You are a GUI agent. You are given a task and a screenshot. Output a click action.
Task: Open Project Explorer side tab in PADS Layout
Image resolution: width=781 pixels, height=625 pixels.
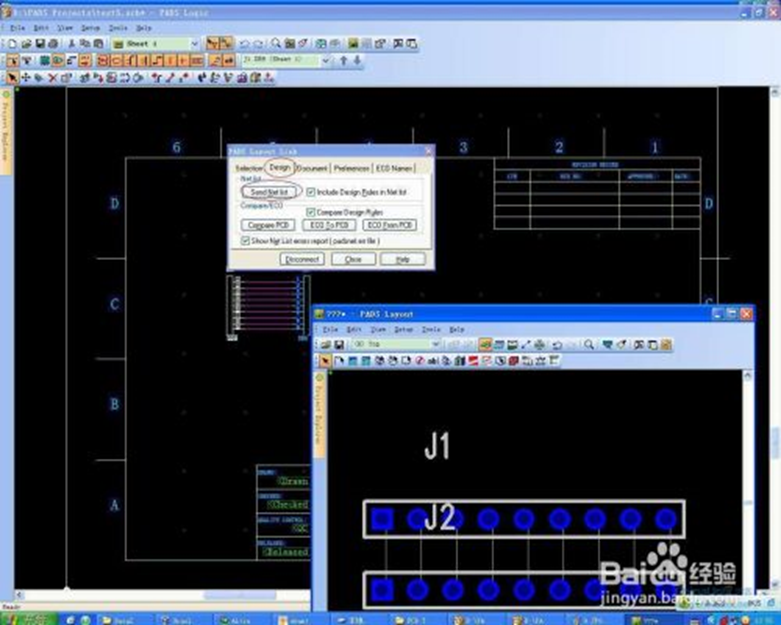point(320,416)
